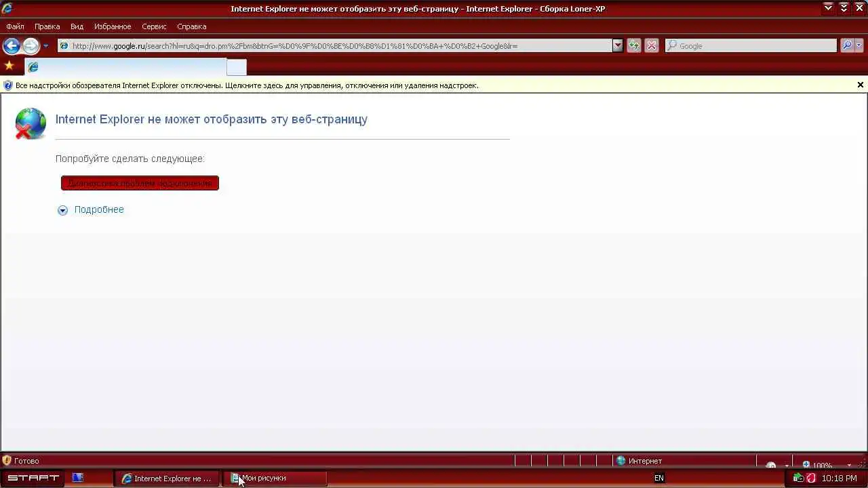Open the Вид menu
868x488 pixels.
77,26
